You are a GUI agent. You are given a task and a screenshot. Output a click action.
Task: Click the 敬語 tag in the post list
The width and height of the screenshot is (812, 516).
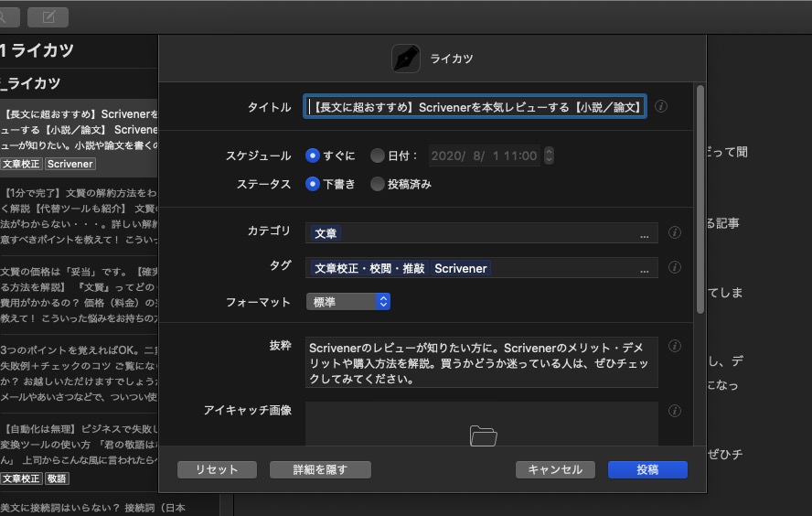(x=57, y=478)
